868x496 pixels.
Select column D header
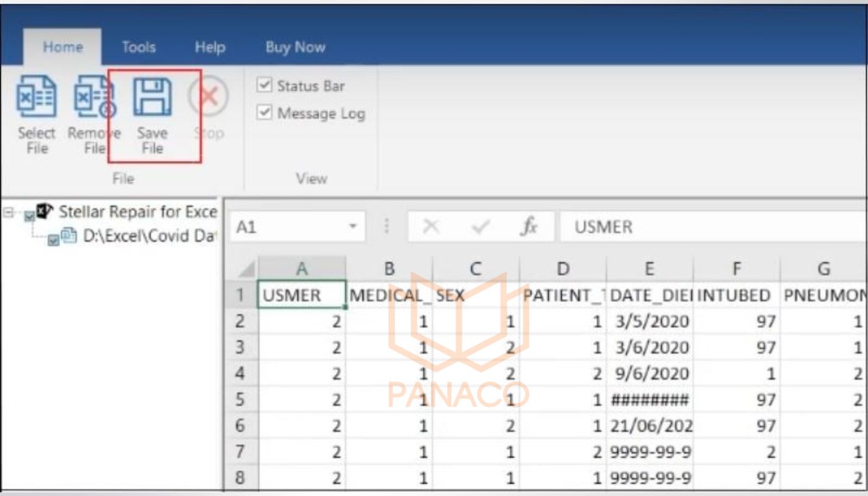[563, 268]
